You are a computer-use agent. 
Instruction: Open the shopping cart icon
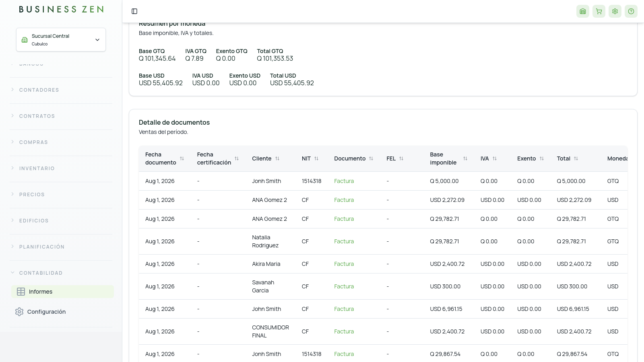[599, 11]
